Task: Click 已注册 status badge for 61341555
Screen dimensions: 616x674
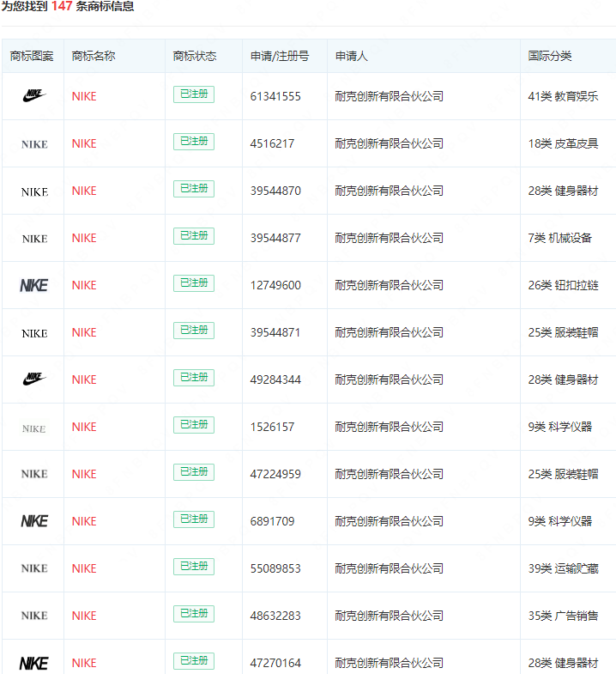Action: (194, 94)
